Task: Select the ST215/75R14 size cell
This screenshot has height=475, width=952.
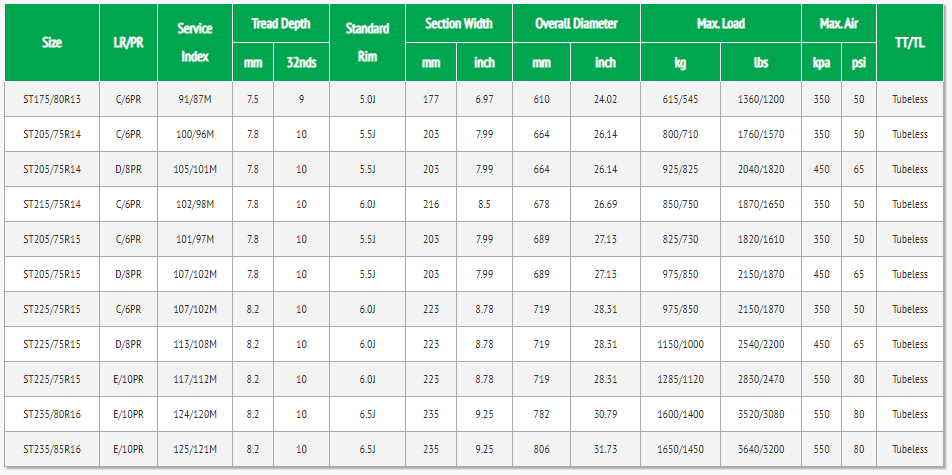Action: (52, 204)
